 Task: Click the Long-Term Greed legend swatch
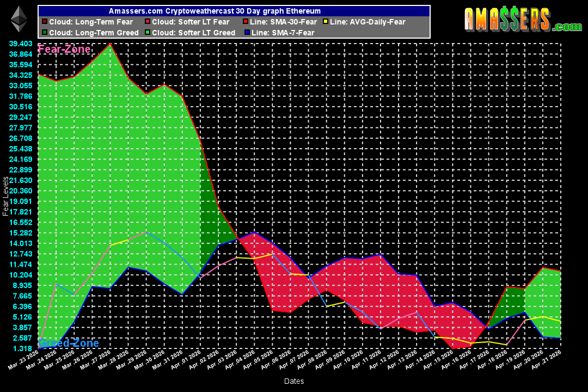click(44, 33)
